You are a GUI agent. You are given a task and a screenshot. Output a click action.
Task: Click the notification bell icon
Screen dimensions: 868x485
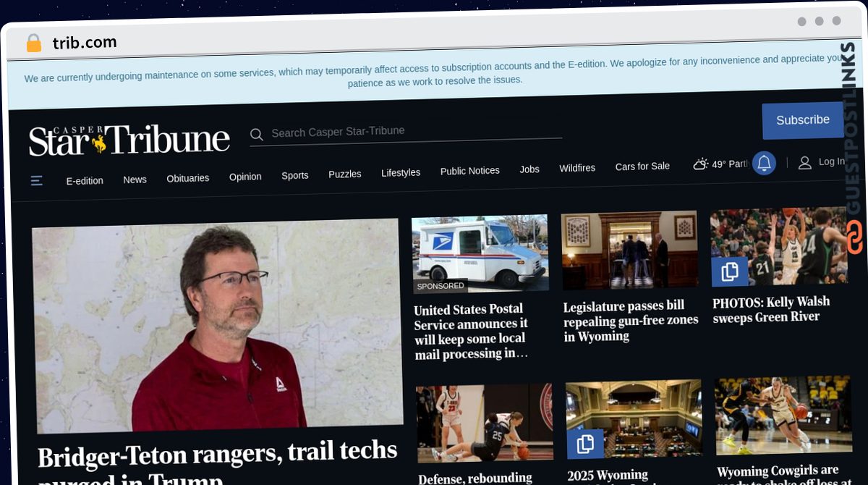click(764, 163)
